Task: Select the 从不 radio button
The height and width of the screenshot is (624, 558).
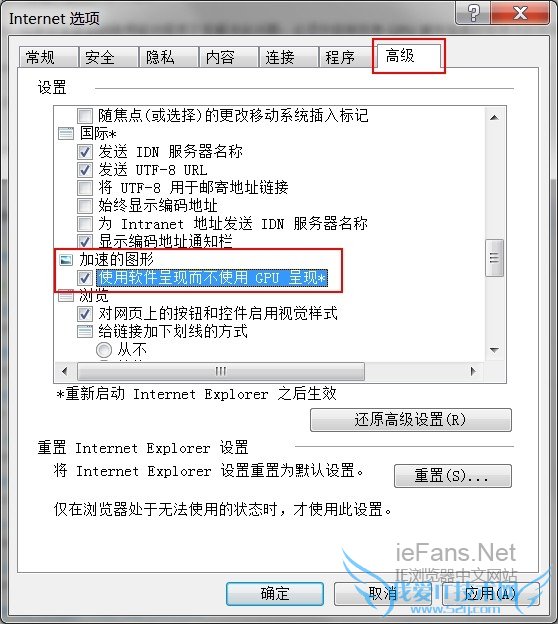Action: (104, 350)
